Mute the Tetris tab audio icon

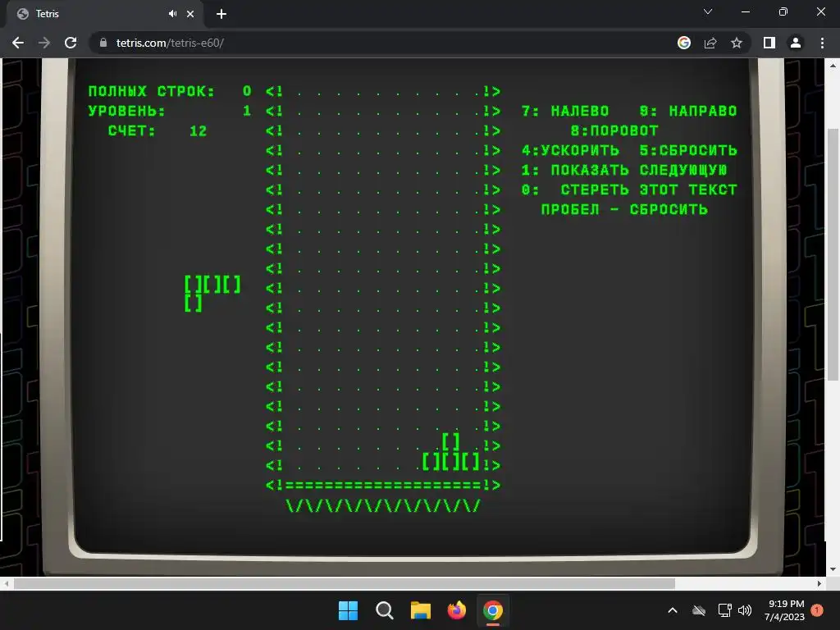[x=172, y=14]
